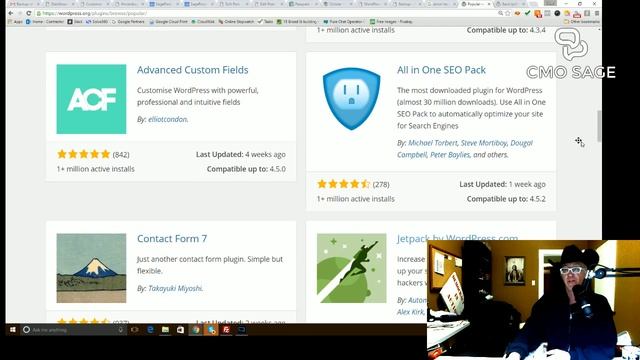Viewport: 640px width, 360px height.
Task: Open author Peter Baylies' profile
Action: [450, 155]
